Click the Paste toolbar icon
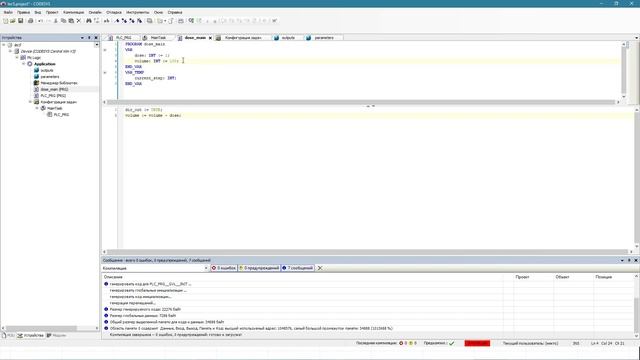The width and height of the screenshot is (640, 360). click(71, 21)
